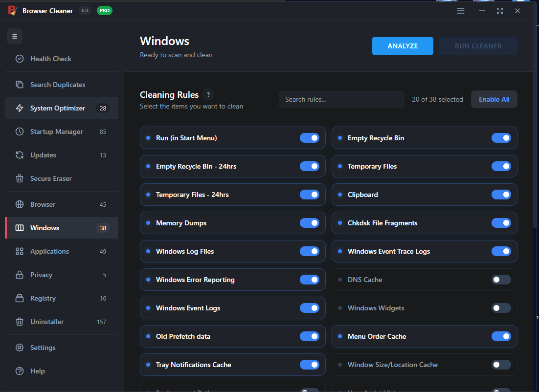Viewport: 539px width, 392px height.
Task: Open the title bar menu icon
Action: (x=461, y=11)
